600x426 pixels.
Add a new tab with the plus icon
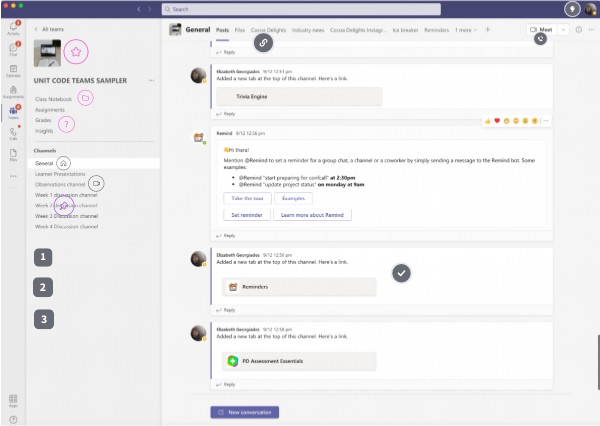point(487,30)
